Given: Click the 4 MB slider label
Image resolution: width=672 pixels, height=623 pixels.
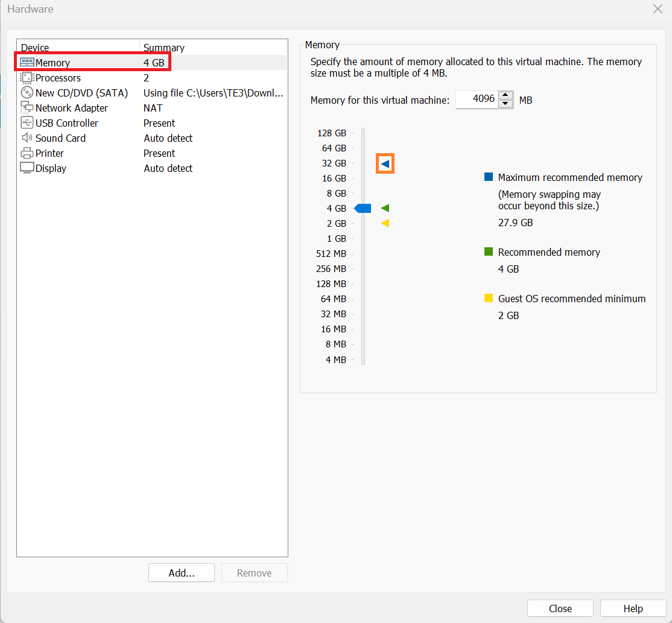Looking at the screenshot, I should (x=335, y=360).
